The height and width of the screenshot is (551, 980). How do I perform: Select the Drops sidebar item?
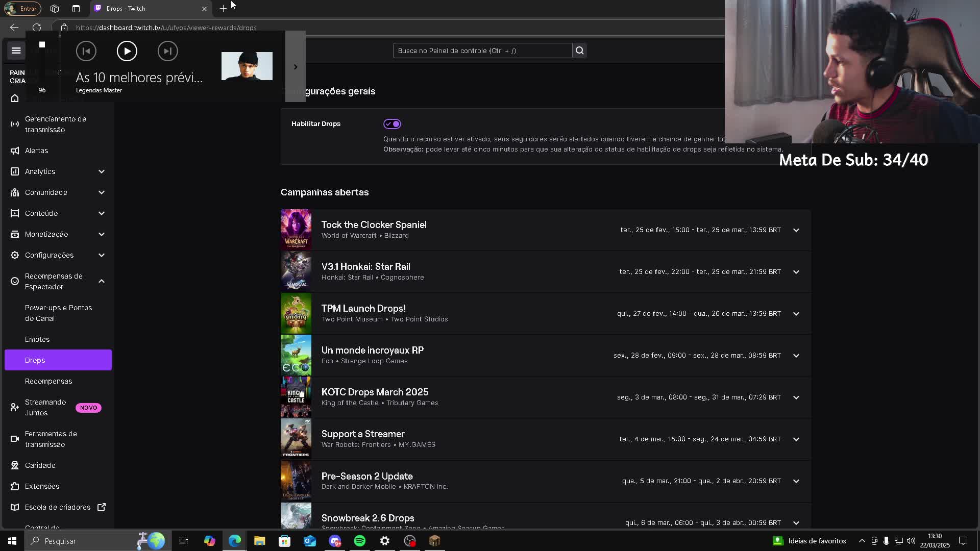pos(58,360)
